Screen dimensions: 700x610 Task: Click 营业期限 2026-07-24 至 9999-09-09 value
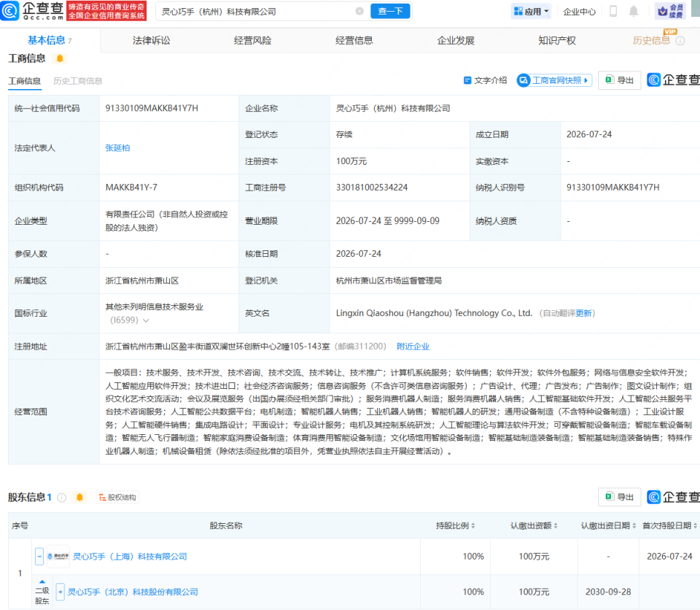pos(387,221)
